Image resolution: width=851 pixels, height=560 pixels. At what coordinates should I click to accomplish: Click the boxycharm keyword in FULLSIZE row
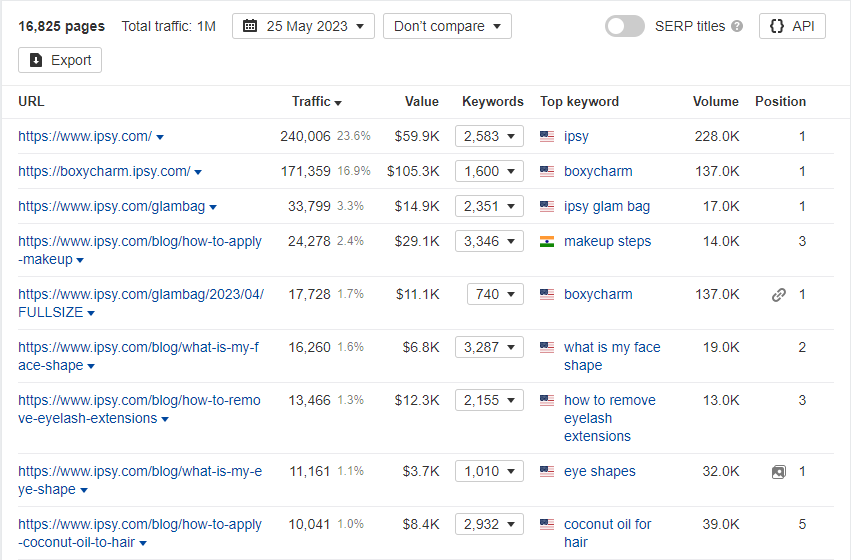tap(598, 294)
